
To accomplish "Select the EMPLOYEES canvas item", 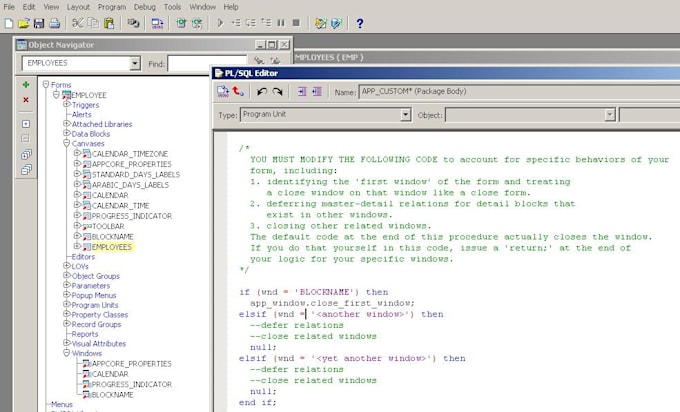I will click(112, 247).
